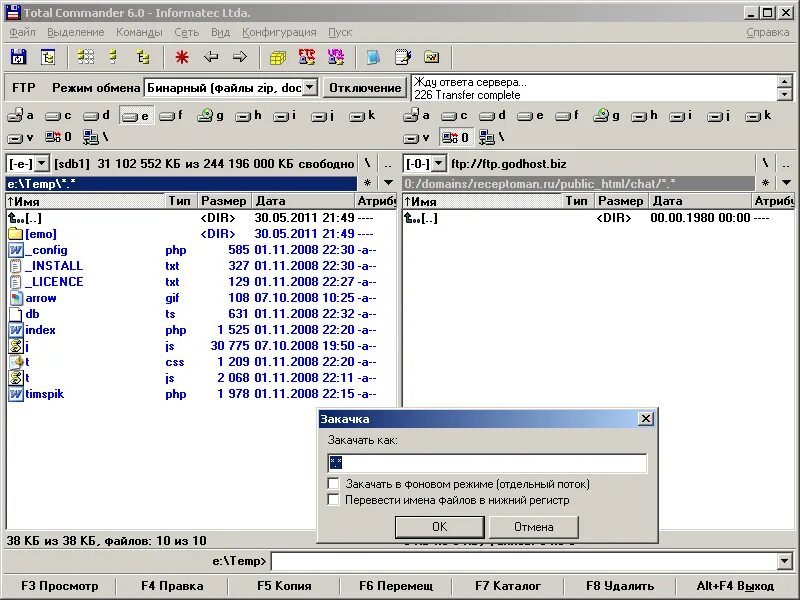The image size is (800, 600).
Task: Sort left panel by Размер column
Action: pos(223,201)
